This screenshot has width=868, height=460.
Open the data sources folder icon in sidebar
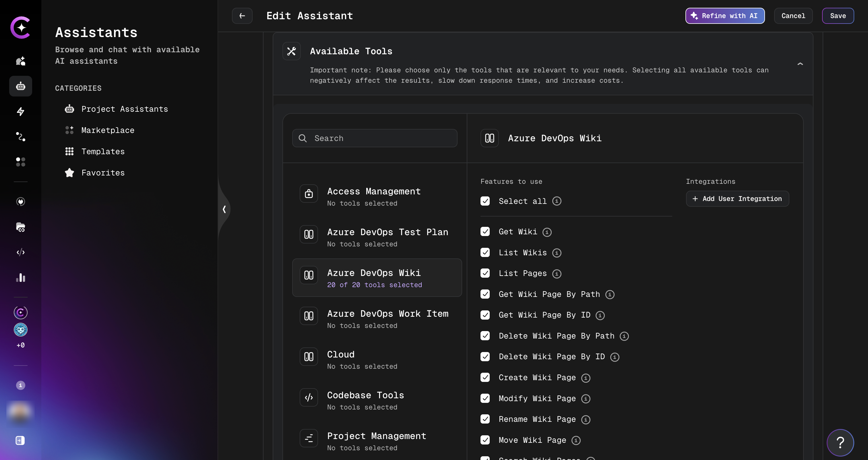click(x=21, y=227)
